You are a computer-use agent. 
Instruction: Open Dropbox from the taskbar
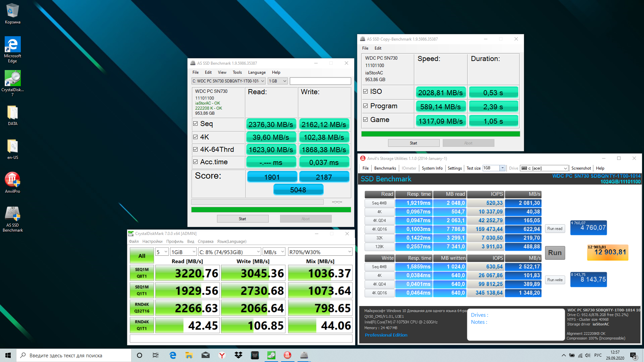click(238, 355)
